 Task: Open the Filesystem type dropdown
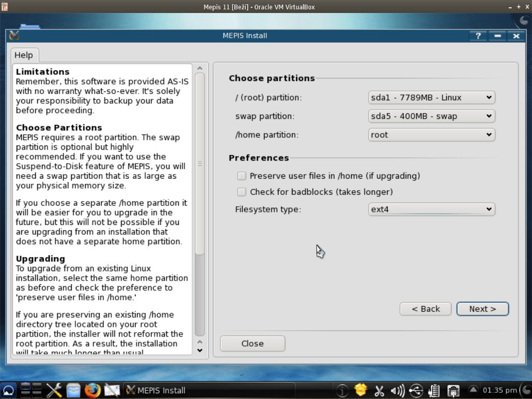(x=432, y=209)
